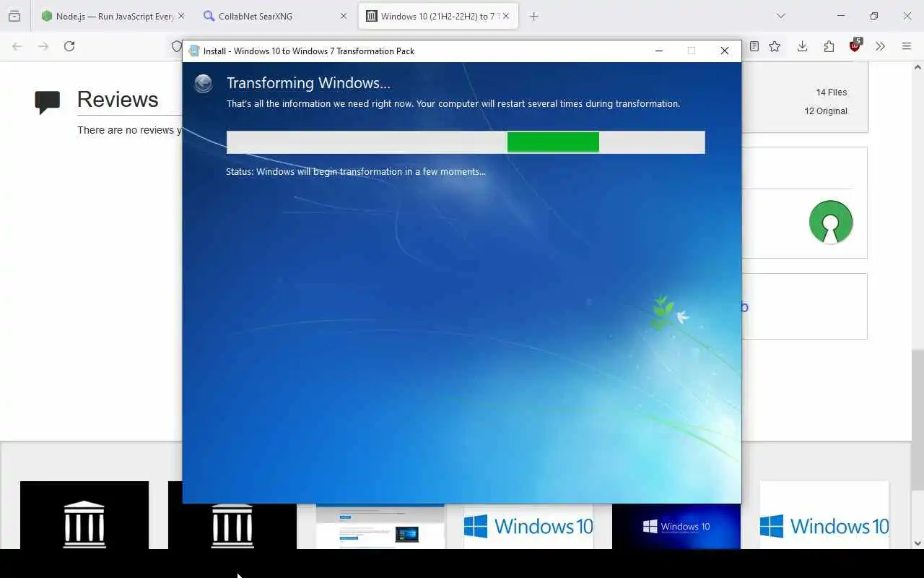Select the Windows 10 (21H2-22H2) tab

[x=438, y=16]
